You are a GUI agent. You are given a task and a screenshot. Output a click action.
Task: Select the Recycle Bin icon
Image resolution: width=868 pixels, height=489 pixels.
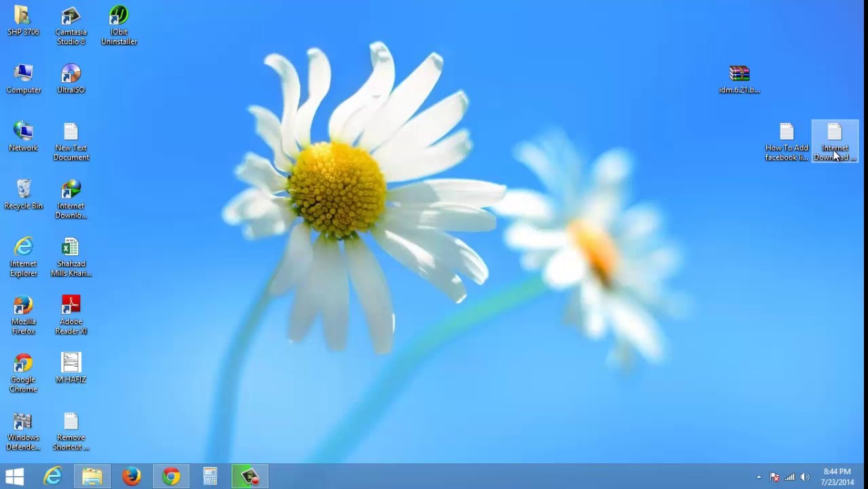coord(23,195)
